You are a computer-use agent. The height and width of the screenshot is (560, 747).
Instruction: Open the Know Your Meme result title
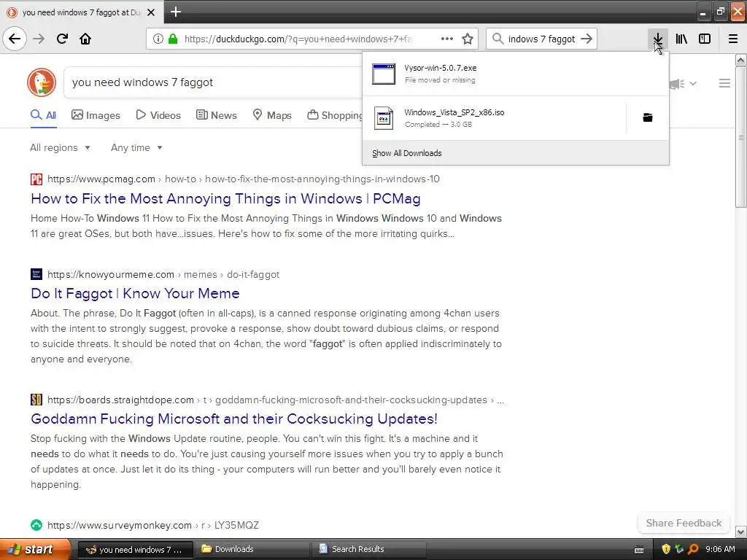[135, 293]
